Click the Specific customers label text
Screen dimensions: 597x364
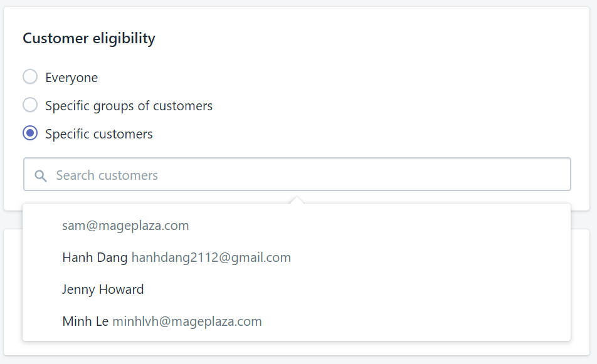pyautogui.click(x=99, y=134)
